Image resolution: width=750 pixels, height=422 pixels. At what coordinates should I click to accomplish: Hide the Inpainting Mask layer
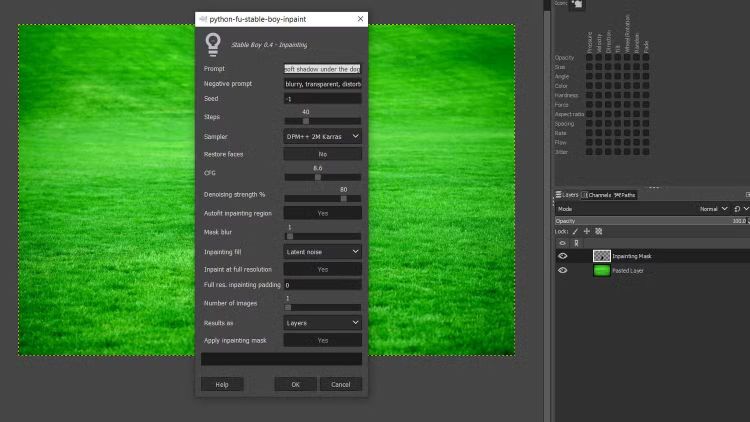tap(563, 256)
